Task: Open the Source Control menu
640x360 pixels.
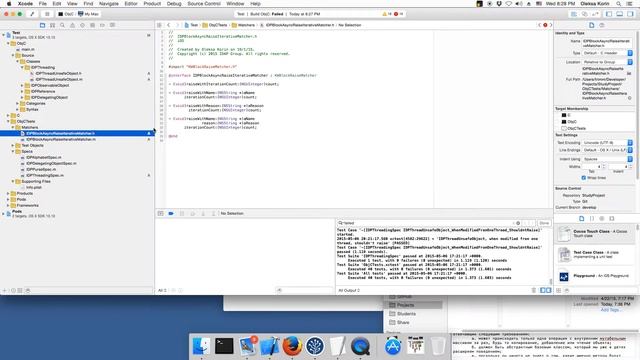Action: click(x=204, y=3)
